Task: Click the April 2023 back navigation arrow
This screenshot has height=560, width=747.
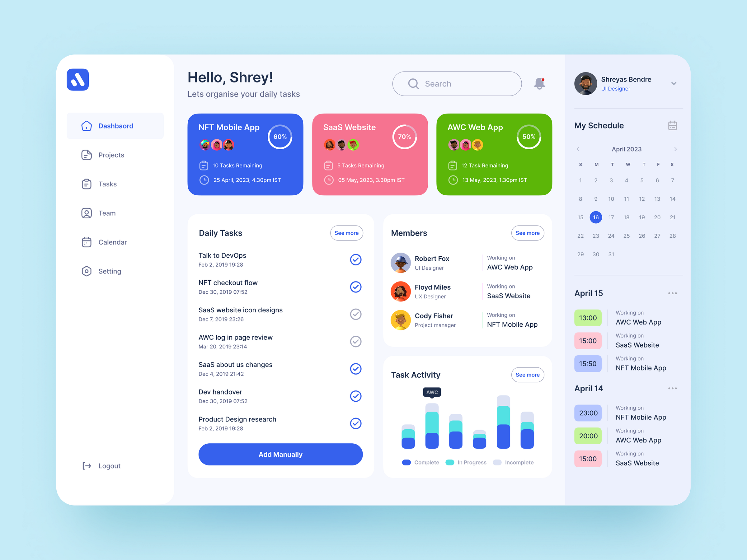Action: click(x=578, y=149)
